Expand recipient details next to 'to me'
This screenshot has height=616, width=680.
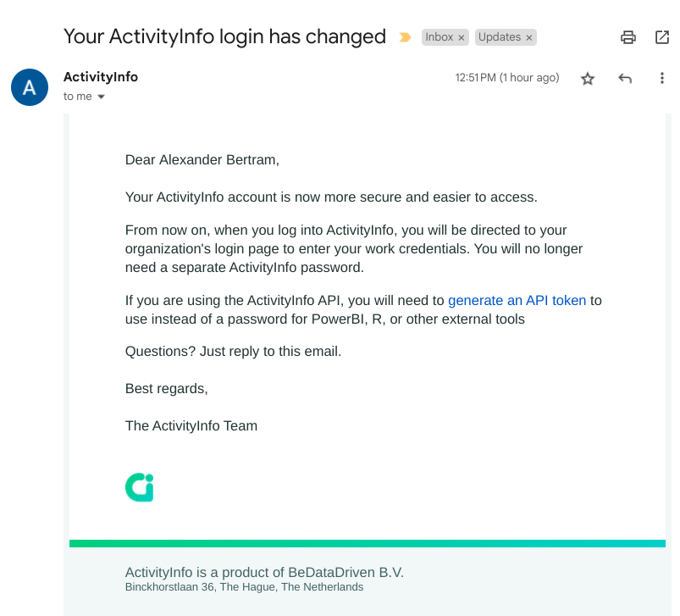[x=101, y=97]
